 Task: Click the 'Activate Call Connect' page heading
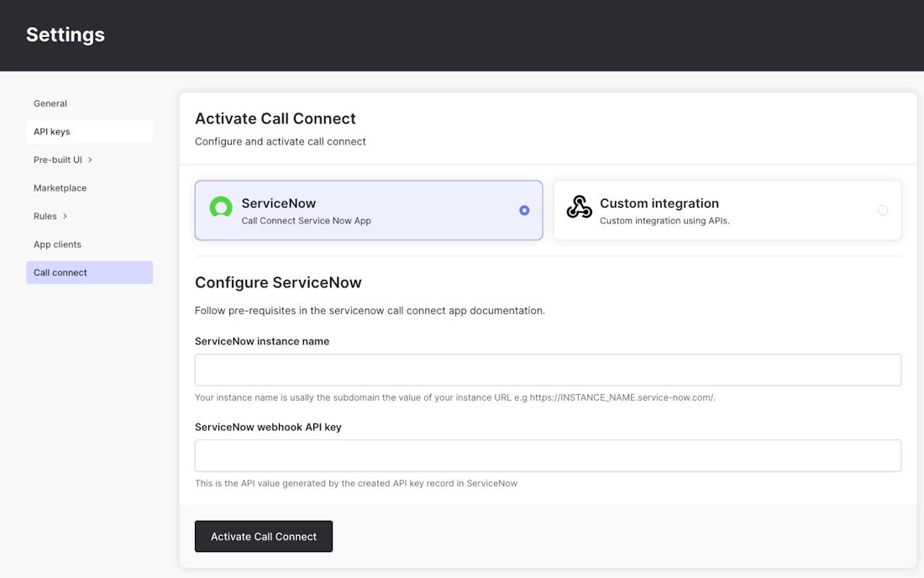pyautogui.click(x=276, y=118)
